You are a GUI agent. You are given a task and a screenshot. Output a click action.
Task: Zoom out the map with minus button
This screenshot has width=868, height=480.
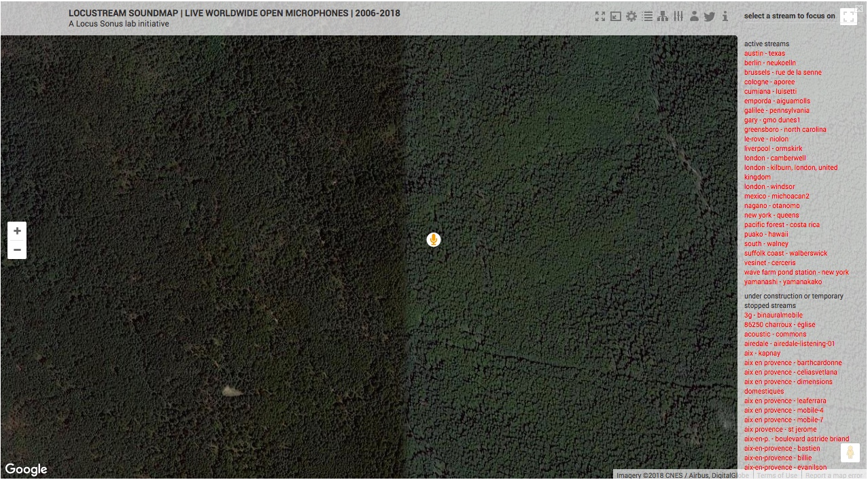click(17, 250)
